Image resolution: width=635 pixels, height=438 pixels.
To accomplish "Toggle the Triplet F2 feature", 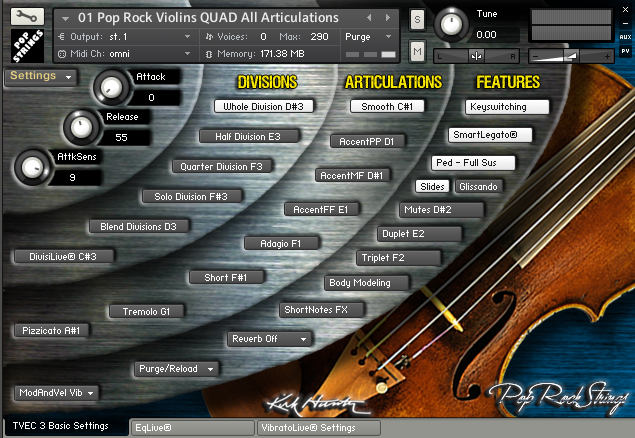I will tap(398, 258).
